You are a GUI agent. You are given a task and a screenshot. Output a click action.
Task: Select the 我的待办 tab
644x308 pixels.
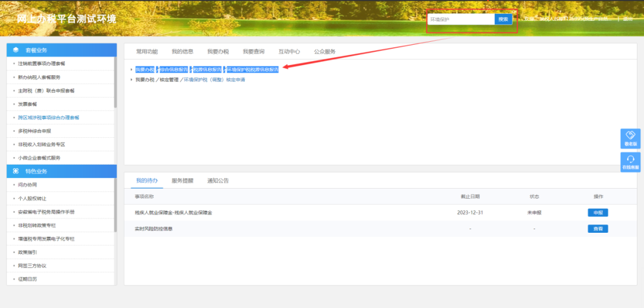point(147,180)
